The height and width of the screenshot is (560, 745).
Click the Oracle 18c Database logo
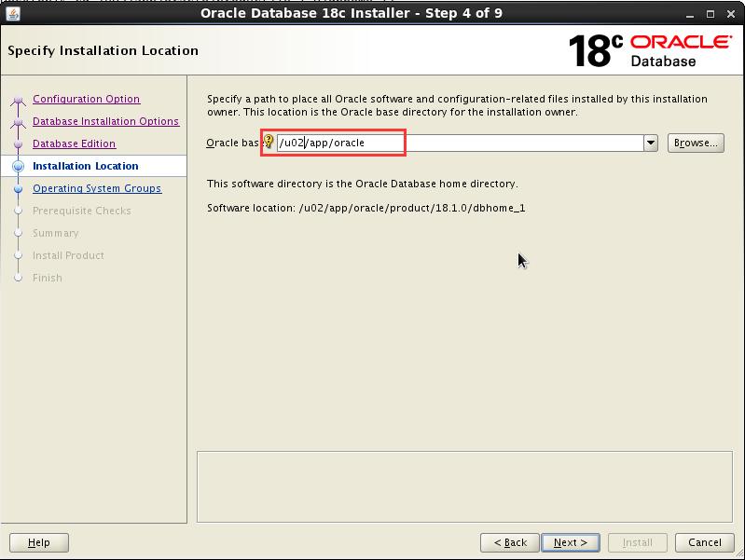(x=650, y=50)
